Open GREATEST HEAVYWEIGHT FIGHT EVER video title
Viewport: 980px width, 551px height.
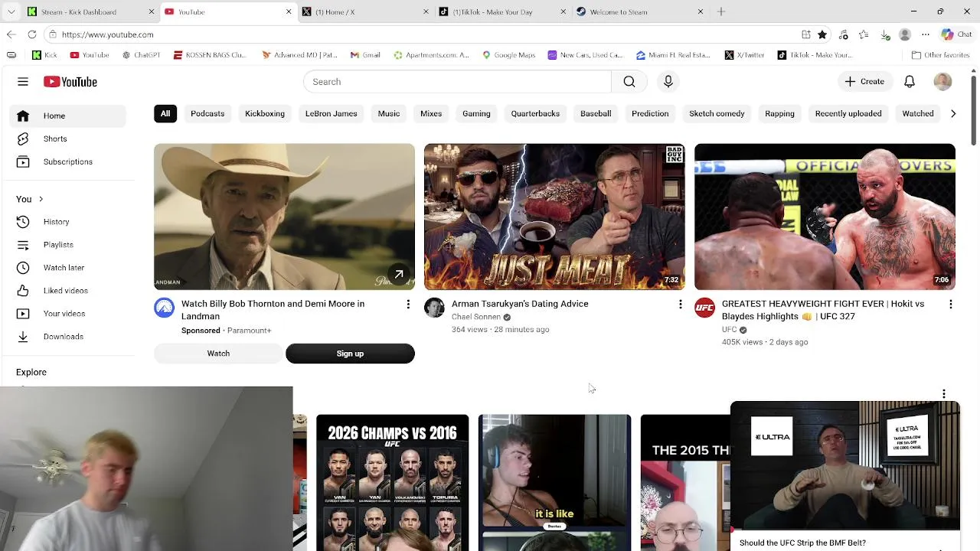823,310
